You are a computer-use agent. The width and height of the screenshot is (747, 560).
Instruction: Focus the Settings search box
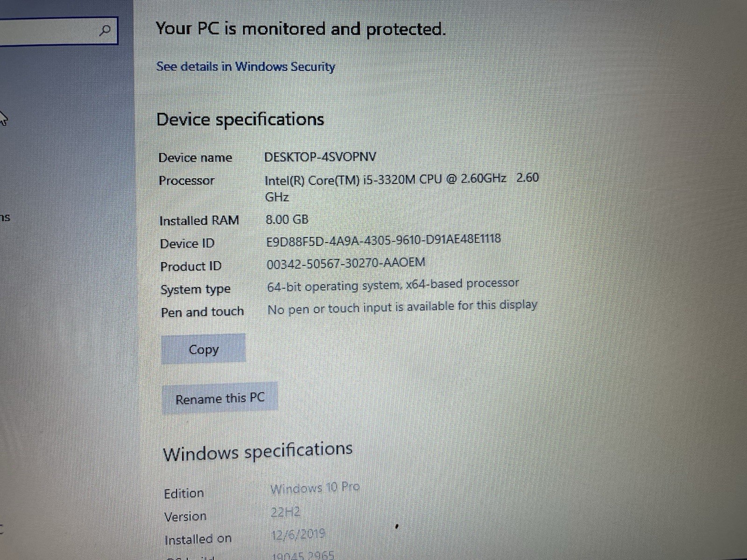coord(58,31)
